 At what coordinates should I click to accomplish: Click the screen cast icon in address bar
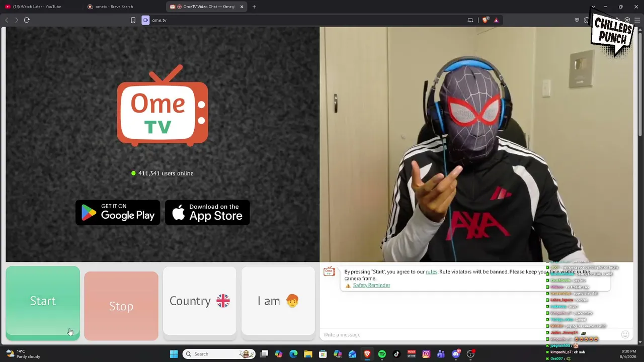click(x=470, y=20)
